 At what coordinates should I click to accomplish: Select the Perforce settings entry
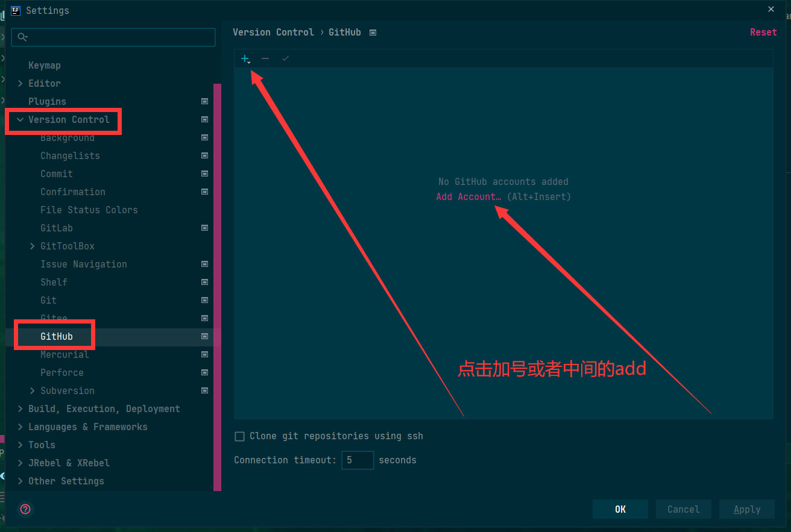(61, 372)
